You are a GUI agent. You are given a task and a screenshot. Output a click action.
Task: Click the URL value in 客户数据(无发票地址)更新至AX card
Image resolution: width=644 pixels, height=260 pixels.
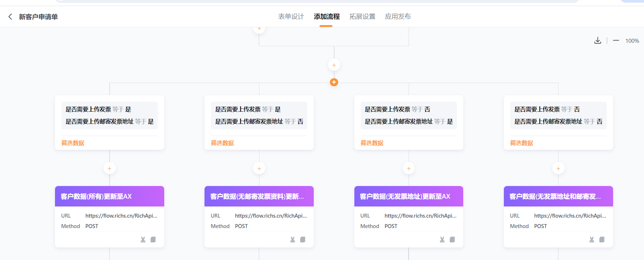pos(420,216)
